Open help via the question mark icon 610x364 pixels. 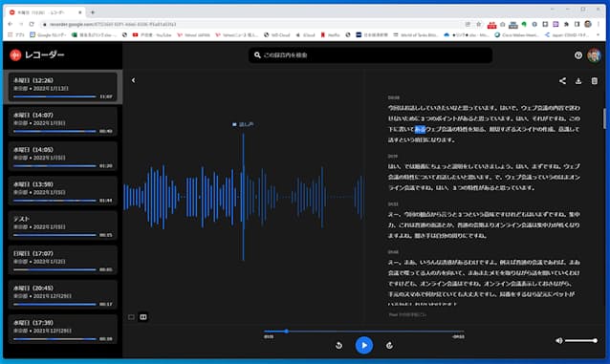tap(578, 55)
